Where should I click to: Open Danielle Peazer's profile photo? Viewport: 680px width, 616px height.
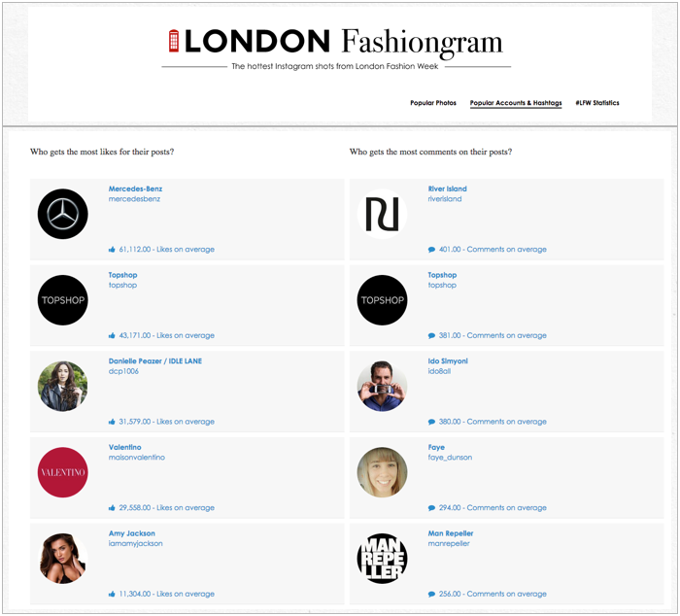[63, 386]
